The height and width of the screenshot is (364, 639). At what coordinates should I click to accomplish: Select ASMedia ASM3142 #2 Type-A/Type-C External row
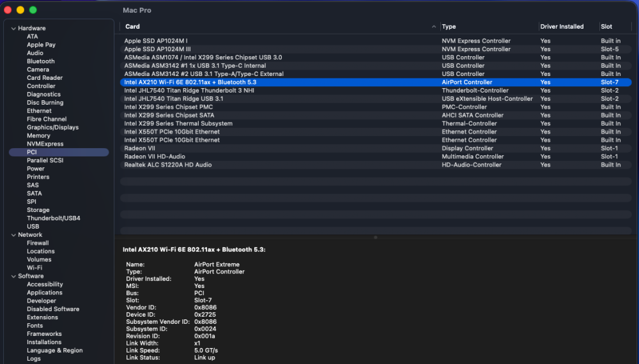(x=376, y=74)
